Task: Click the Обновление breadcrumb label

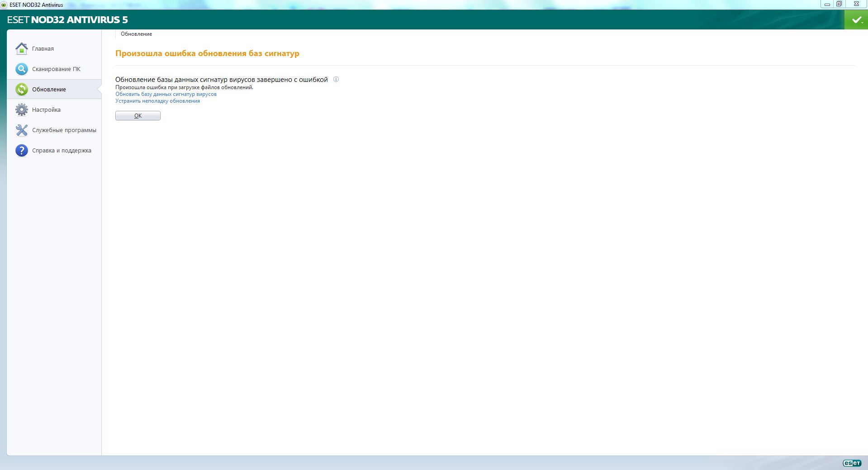Action: (136, 34)
